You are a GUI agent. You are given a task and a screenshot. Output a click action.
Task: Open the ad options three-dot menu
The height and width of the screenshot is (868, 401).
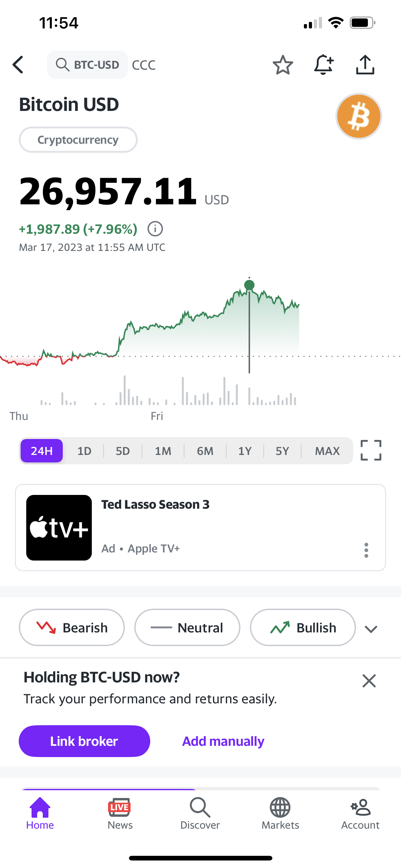(x=366, y=550)
